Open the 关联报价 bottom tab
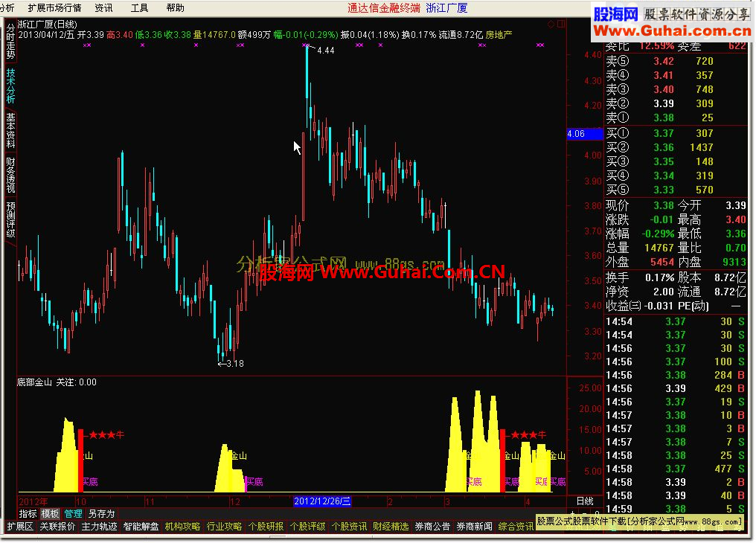 point(57,527)
